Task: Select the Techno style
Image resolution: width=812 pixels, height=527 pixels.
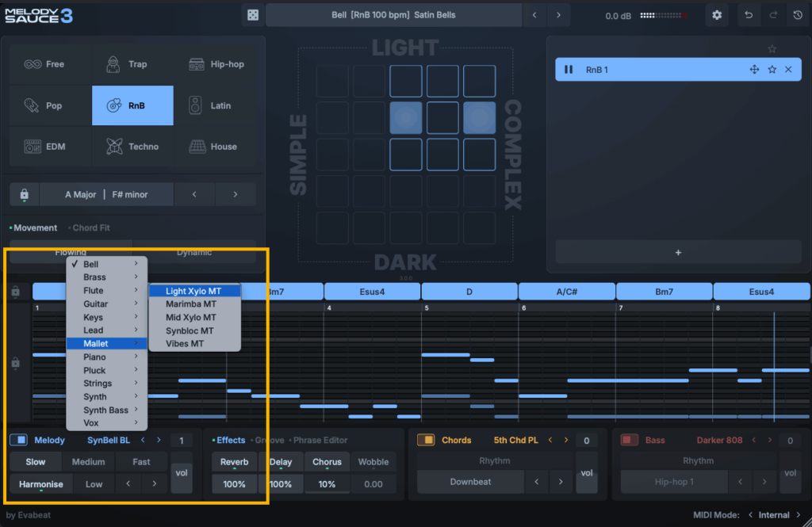Action: 132,147
